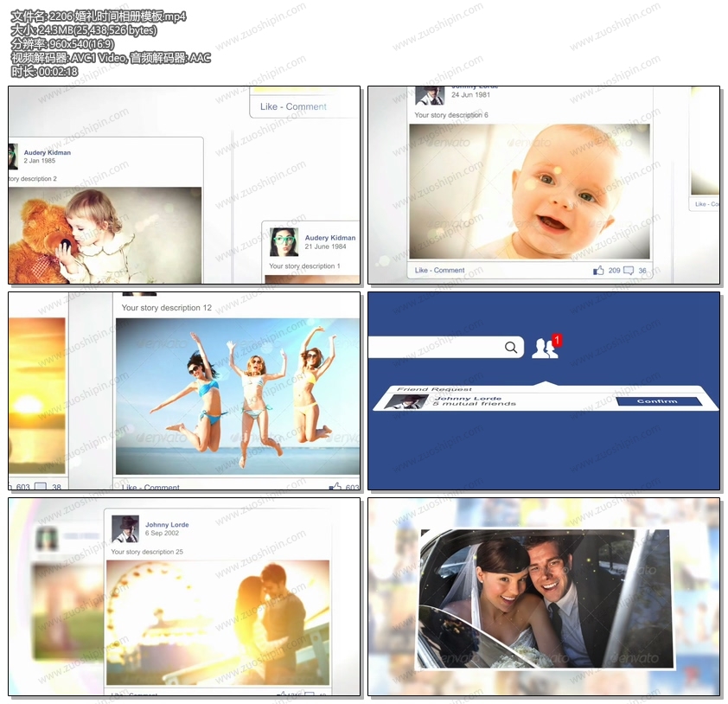Click the date '24 Jun 1981'
This screenshot has width=728, height=704.
click(471, 95)
